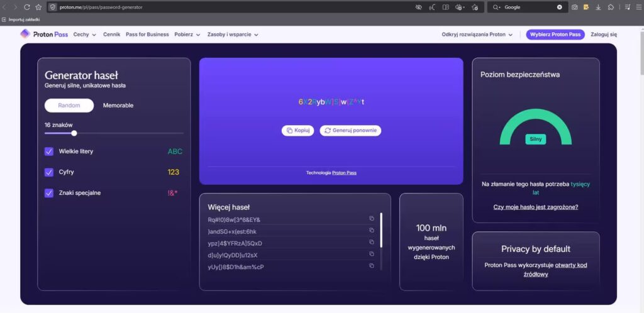Open reader view book icon
Viewport: 644px width, 313px height.
tap(446, 7)
